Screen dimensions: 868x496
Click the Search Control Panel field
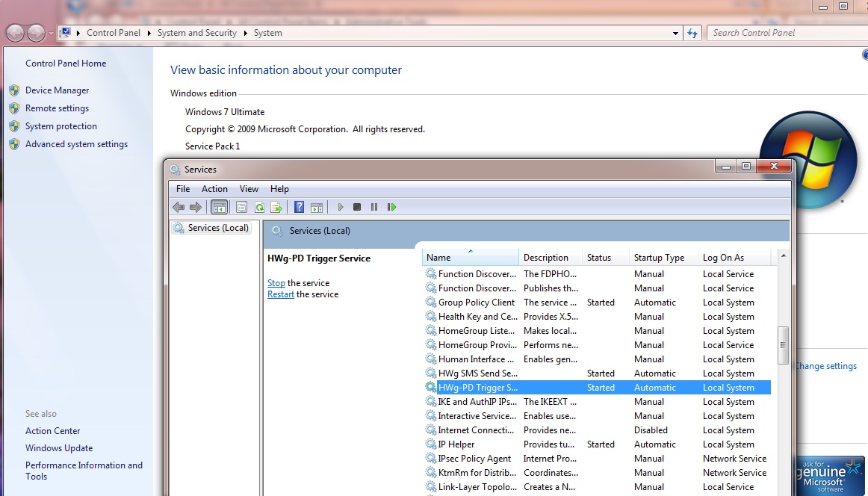tap(787, 33)
